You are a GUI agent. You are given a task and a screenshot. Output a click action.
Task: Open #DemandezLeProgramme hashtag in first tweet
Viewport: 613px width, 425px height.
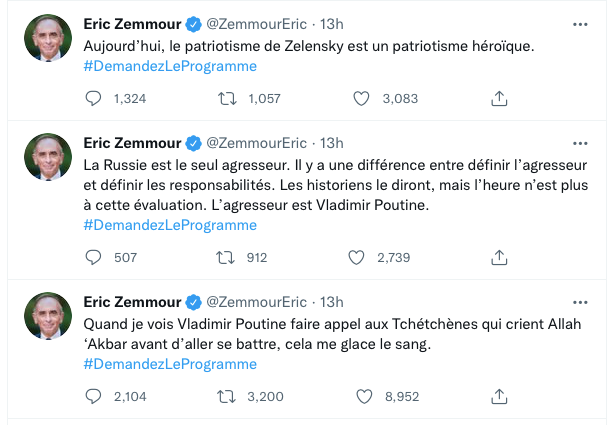pos(170,66)
